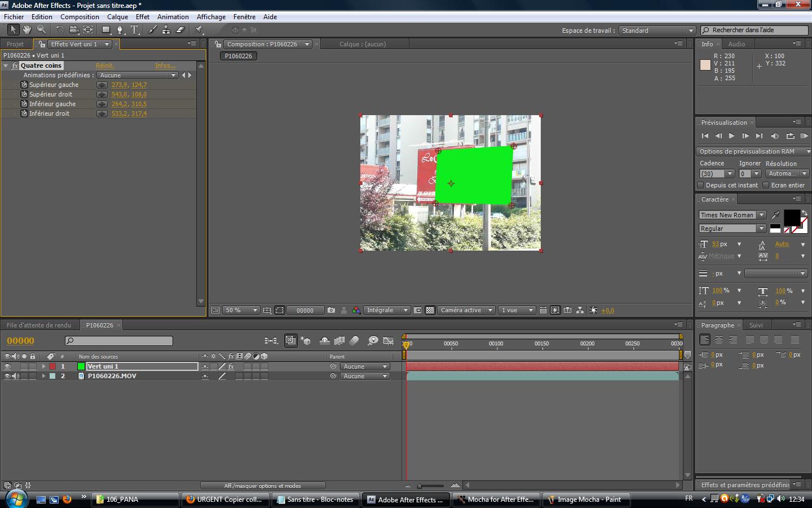812x508 pixels.
Task: Click the snapshot camera icon
Action: click(x=331, y=310)
